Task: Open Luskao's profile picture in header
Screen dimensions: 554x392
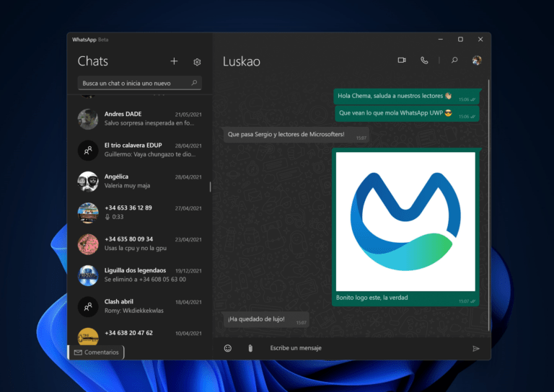Action: (x=477, y=61)
